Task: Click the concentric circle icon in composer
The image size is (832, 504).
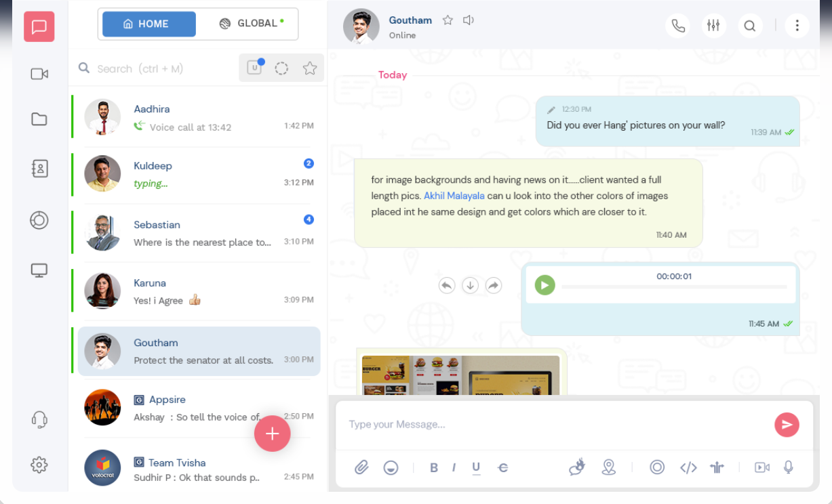Action: click(x=657, y=467)
